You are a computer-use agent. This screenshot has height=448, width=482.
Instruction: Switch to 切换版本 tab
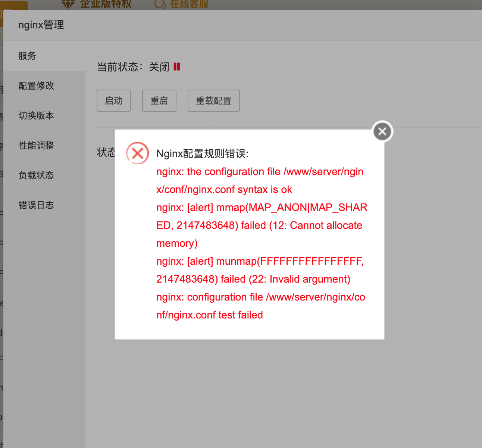coord(44,116)
